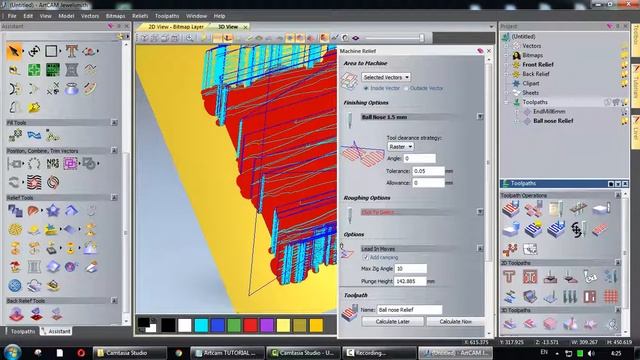Viewport: 640px width, 360px height.
Task: Switch to the 2D View - Bitmap Layer tab
Action: click(176, 27)
